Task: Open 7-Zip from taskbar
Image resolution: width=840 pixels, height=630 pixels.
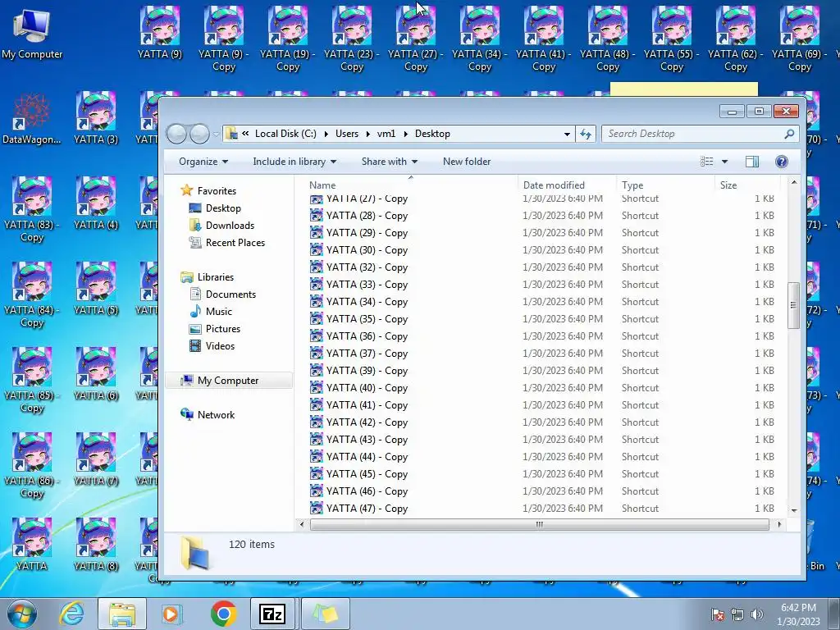Action: [272, 614]
